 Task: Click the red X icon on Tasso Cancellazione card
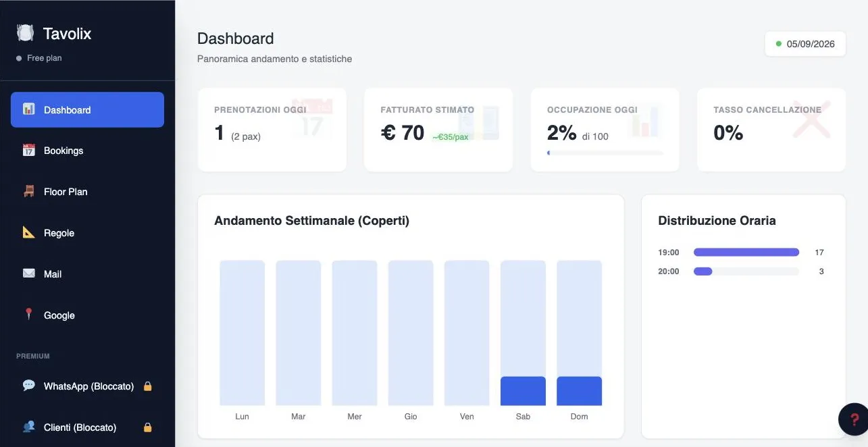[811, 120]
